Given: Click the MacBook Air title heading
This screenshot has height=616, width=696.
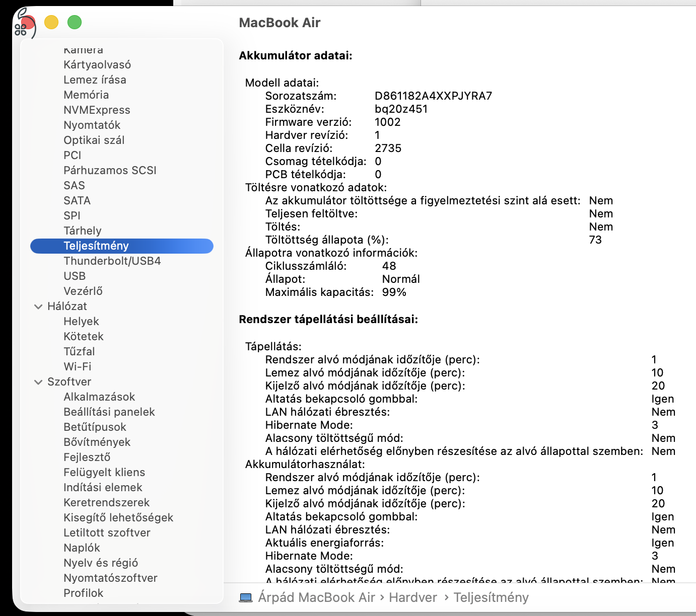Looking at the screenshot, I should pos(280,23).
